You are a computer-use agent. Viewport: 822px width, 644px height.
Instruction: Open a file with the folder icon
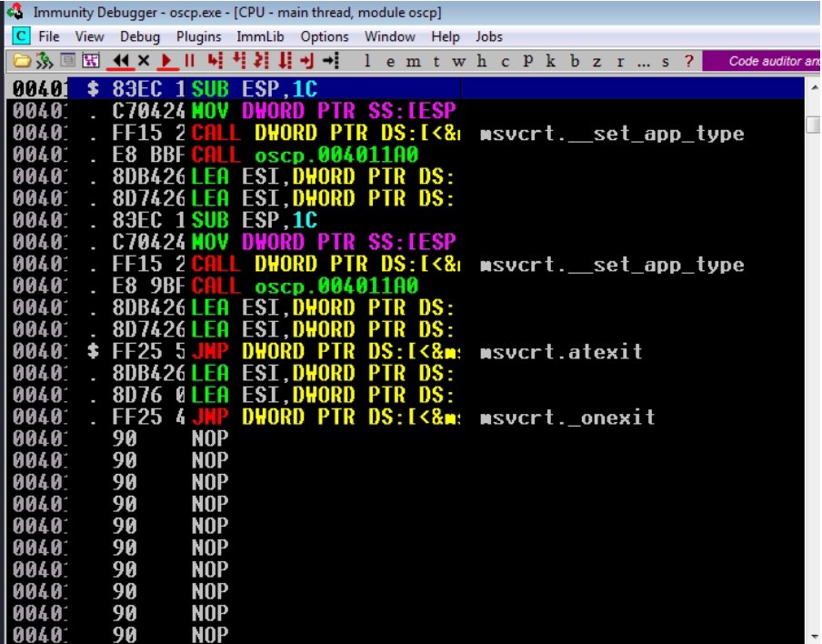[x=22, y=61]
